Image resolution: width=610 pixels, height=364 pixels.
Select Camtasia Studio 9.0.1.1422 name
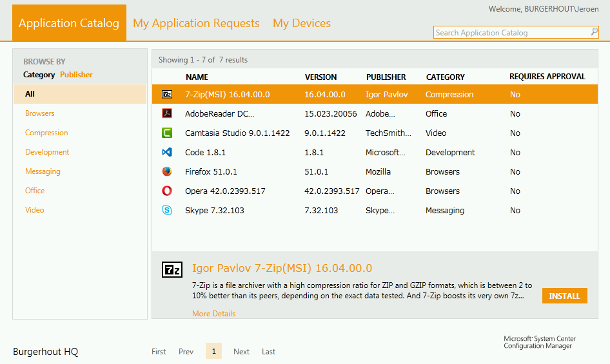[237, 133]
